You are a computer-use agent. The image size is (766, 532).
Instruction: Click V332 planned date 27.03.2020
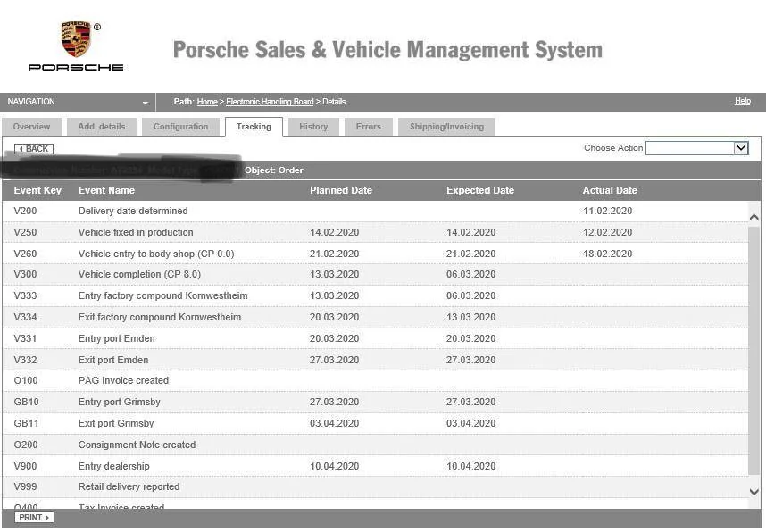(334, 360)
